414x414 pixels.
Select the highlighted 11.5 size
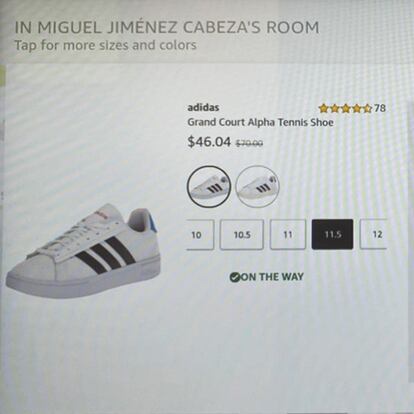tap(332, 234)
